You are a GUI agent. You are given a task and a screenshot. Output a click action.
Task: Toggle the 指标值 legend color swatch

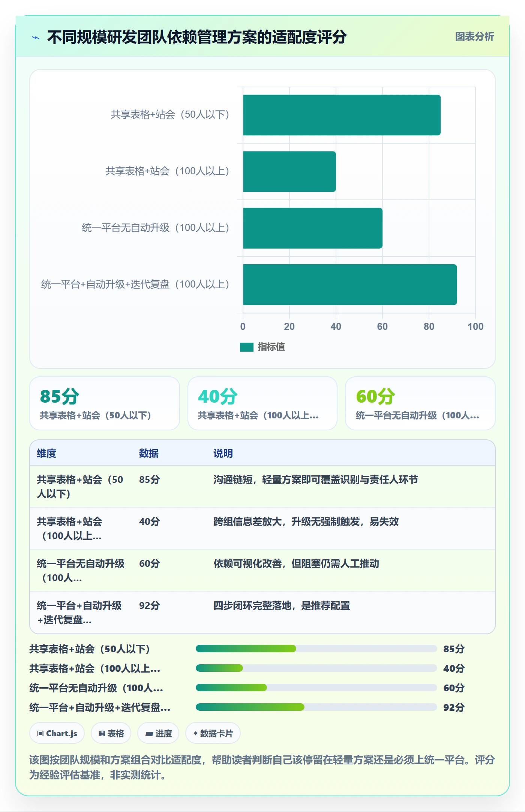click(247, 347)
